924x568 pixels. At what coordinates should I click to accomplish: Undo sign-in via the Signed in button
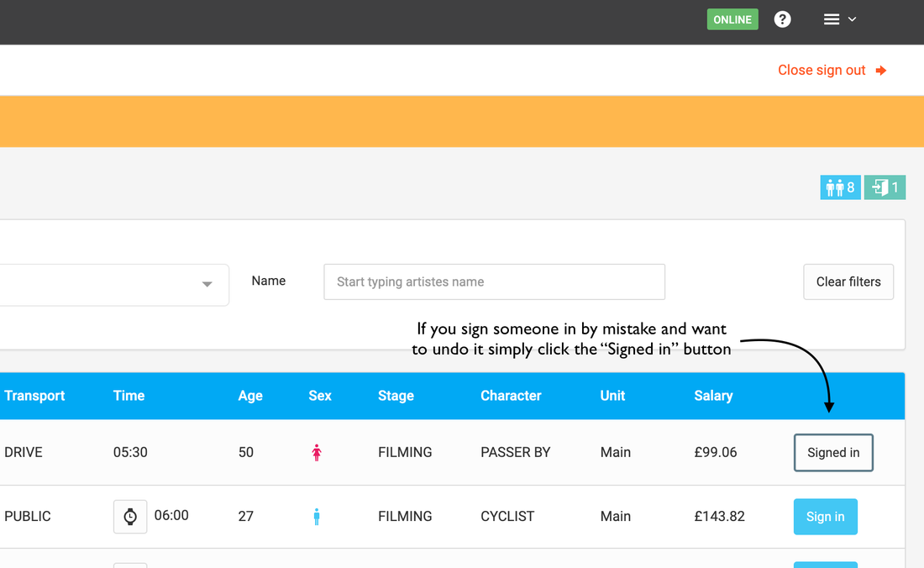[833, 453]
